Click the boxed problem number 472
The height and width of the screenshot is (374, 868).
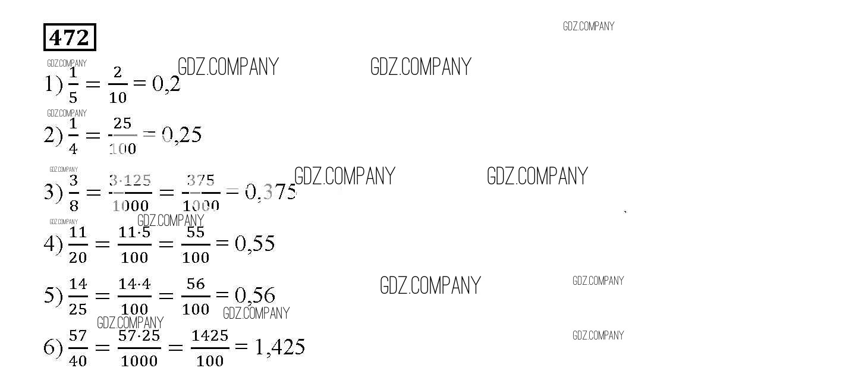point(70,37)
